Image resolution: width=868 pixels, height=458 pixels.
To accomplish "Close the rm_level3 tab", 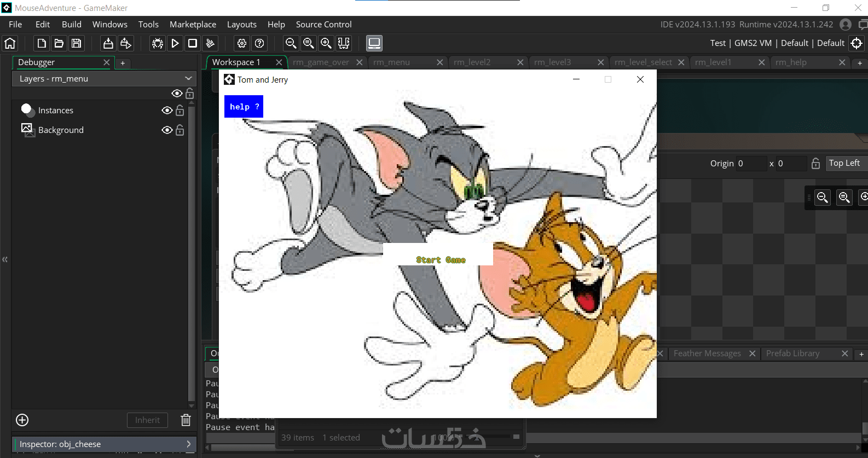I will 600,62.
